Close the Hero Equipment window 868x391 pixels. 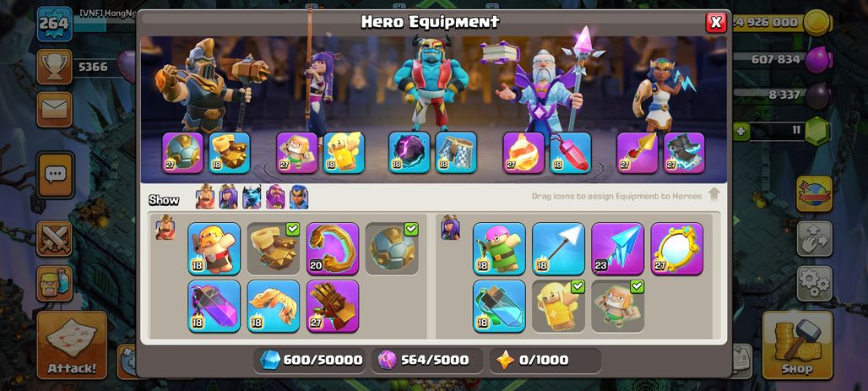[716, 22]
